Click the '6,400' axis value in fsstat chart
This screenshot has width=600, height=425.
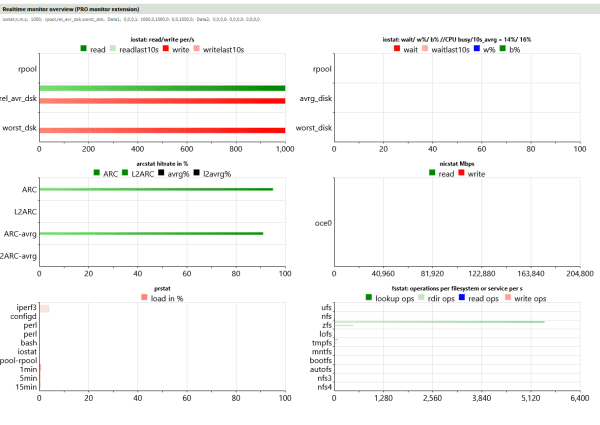pos(580,398)
